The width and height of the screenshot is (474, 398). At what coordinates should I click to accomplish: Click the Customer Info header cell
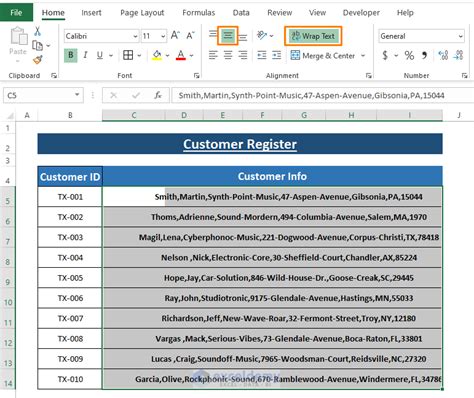(272, 176)
